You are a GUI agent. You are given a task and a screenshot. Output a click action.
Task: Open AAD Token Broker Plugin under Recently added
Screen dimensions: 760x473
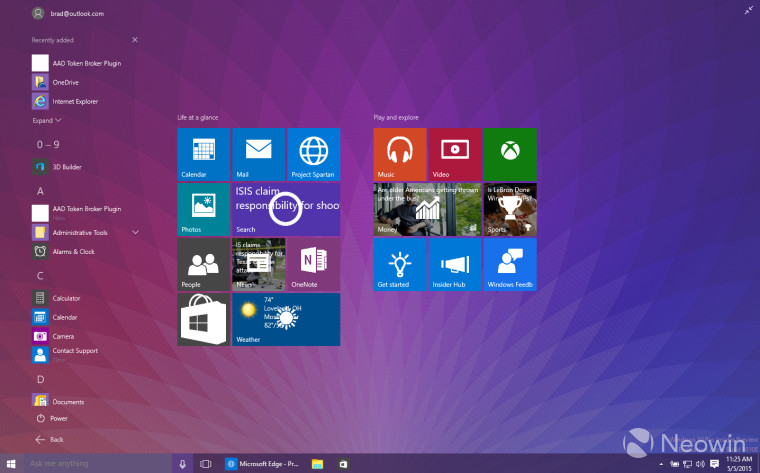[77, 63]
